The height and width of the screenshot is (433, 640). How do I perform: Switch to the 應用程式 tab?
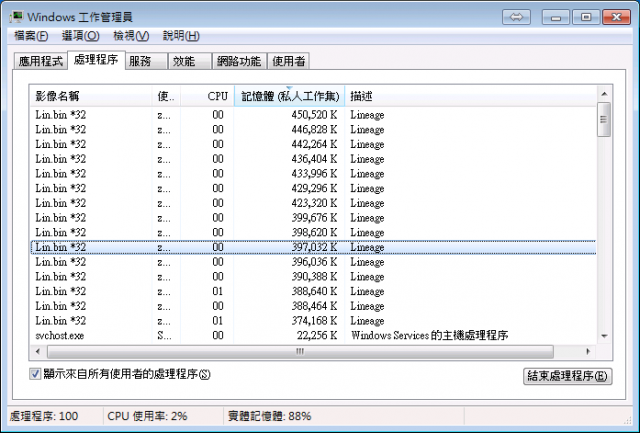click(x=40, y=61)
